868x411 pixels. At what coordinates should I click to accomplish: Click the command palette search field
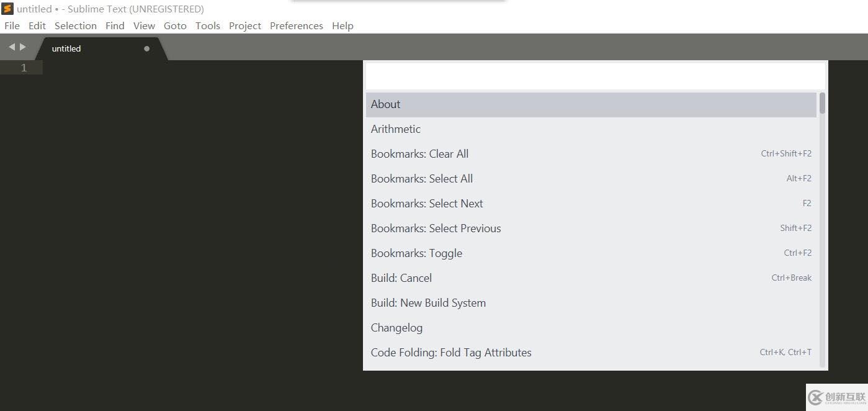pos(596,76)
